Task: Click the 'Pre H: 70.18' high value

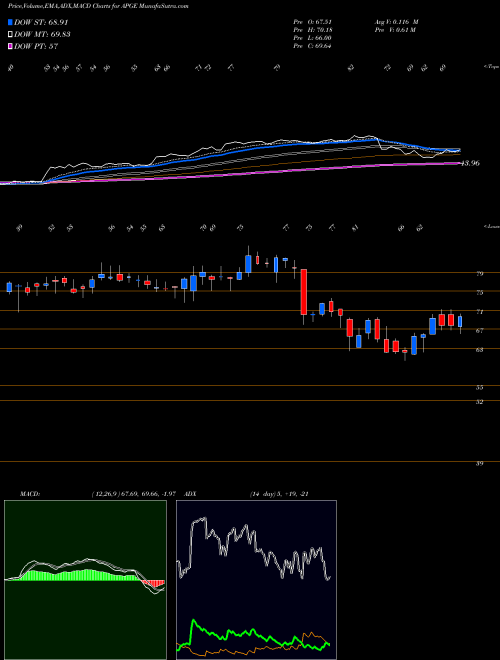Action: [312, 30]
